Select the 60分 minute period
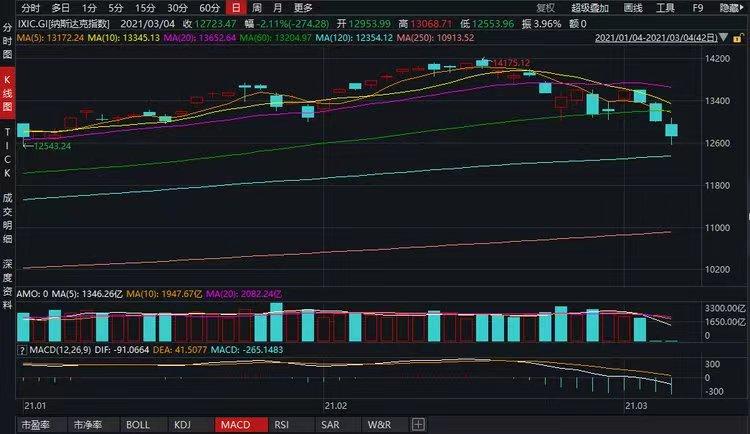Screen dimensions: 750x434 click(x=208, y=7)
